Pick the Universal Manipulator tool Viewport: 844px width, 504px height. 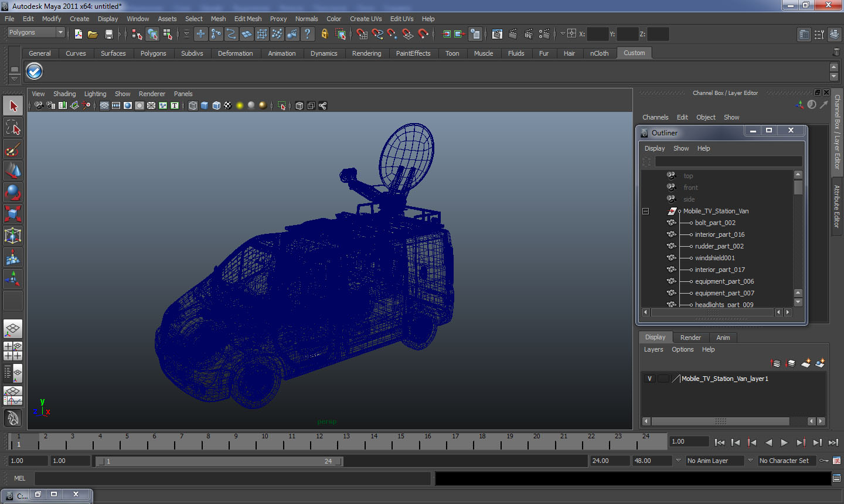pos(13,236)
